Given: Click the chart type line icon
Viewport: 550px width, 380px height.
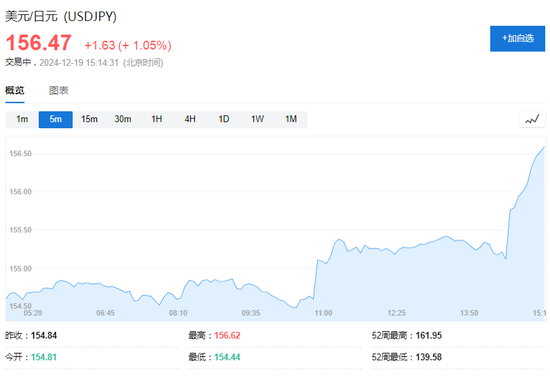Looking at the screenshot, I should [532, 119].
